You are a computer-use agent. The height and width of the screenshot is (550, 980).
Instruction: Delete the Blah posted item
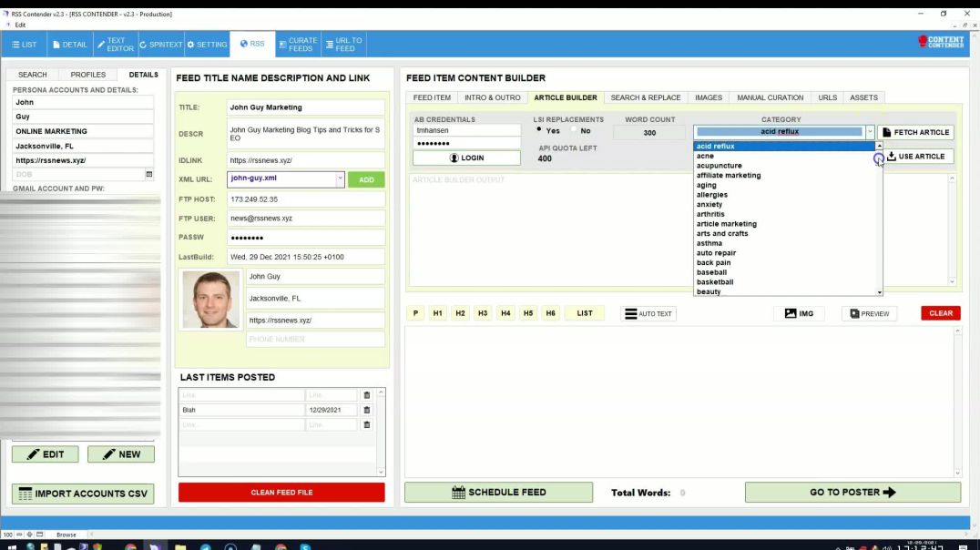pyautogui.click(x=367, y=410)
